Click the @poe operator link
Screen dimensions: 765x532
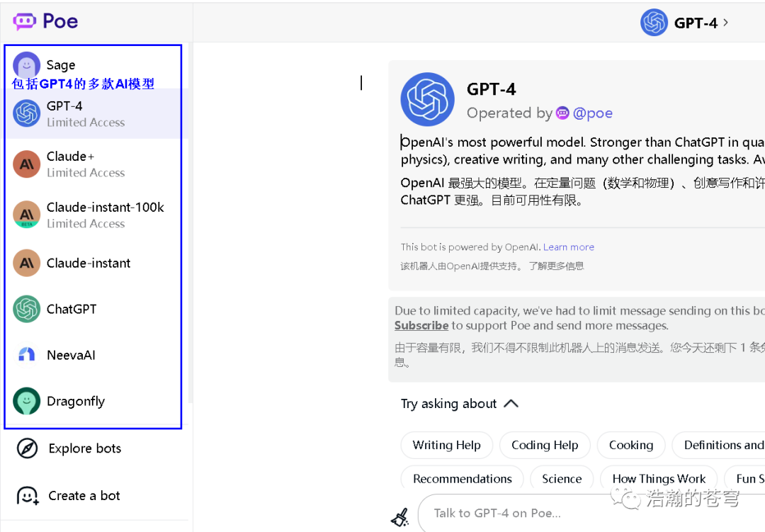click(x=592, y=113)
